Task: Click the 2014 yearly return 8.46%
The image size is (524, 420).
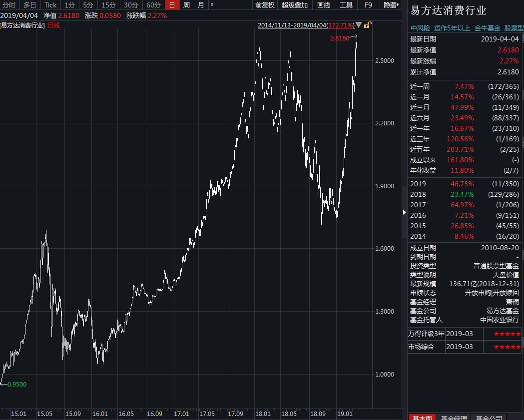Action: [x=464, y=236]
